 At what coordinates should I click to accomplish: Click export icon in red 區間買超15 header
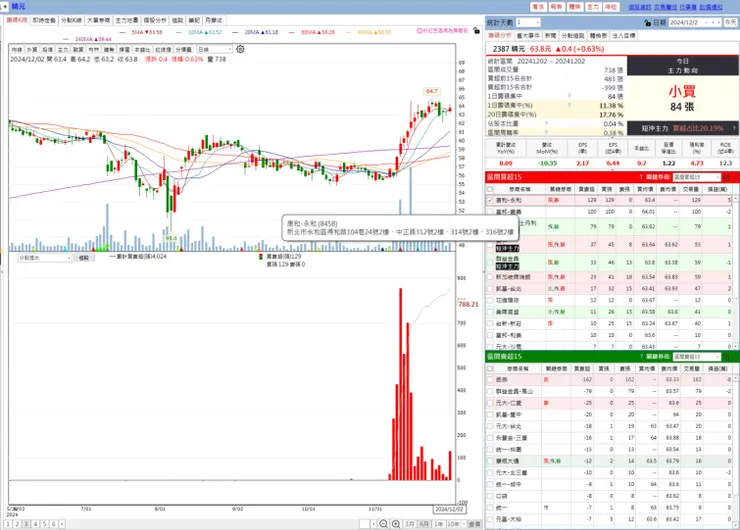(727, 177)
